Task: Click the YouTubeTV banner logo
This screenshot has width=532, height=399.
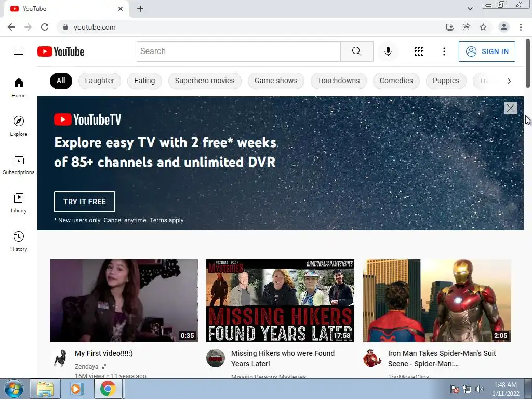Action: [x=87, y=119]
